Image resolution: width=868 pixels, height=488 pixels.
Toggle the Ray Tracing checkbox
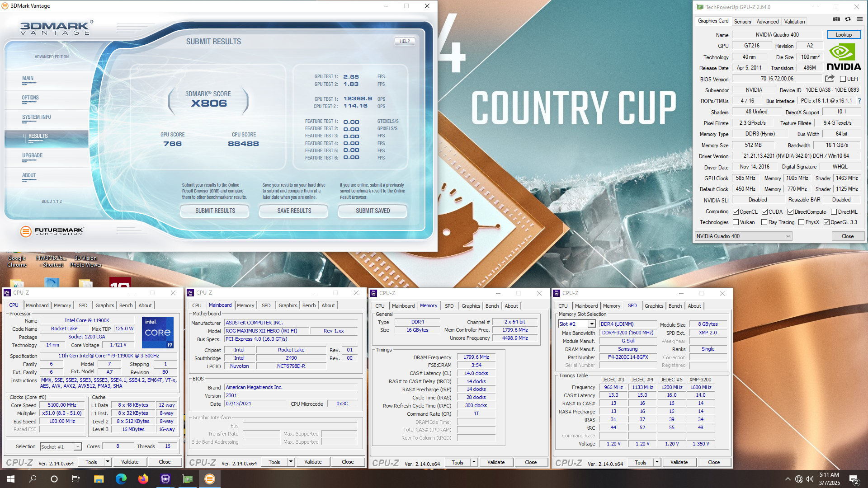click(764, 222)
